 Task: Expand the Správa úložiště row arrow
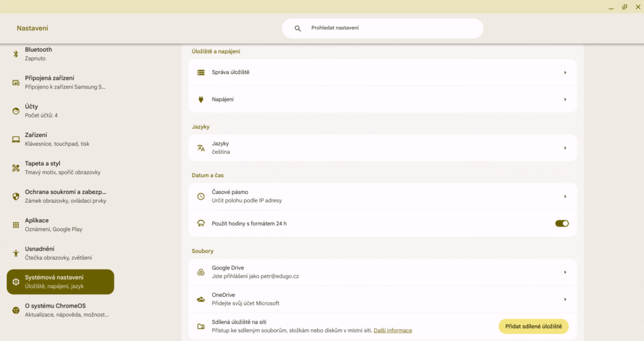pyautogui.click(x=565, y=72)
